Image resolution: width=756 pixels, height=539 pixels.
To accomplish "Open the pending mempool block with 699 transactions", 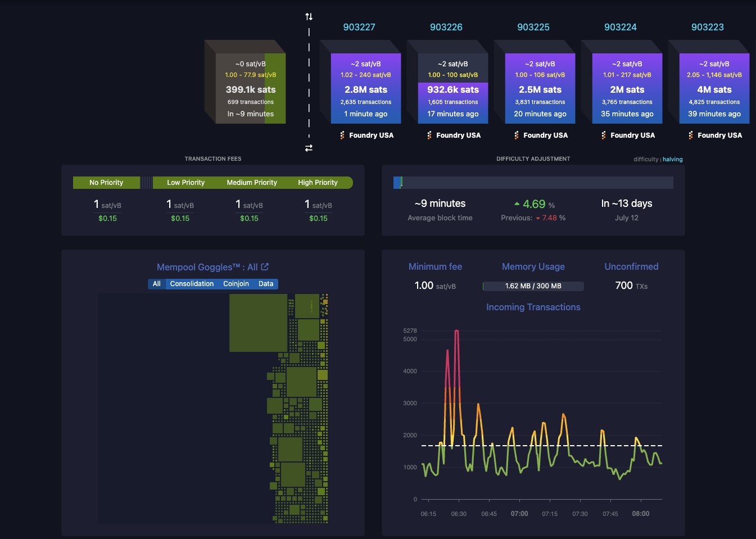I will [x=251, y=88].
